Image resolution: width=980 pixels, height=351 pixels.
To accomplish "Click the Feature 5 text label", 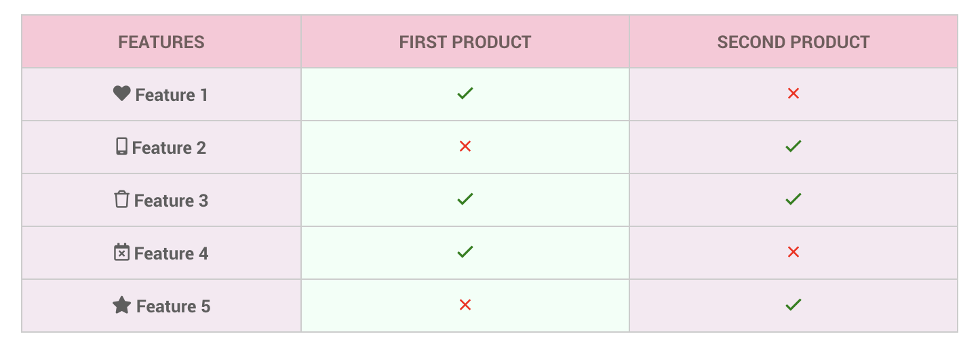I will [x=173, y=306].
